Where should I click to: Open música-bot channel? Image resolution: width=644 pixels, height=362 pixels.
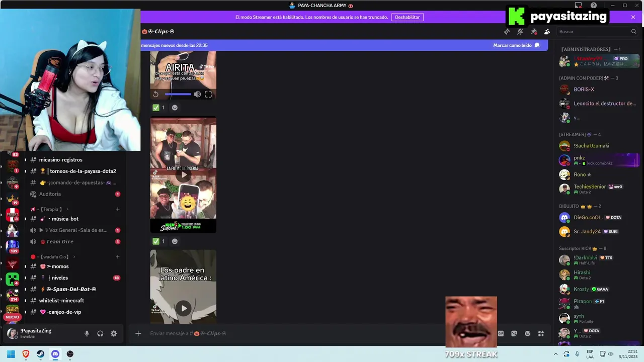tap(74, 219)
